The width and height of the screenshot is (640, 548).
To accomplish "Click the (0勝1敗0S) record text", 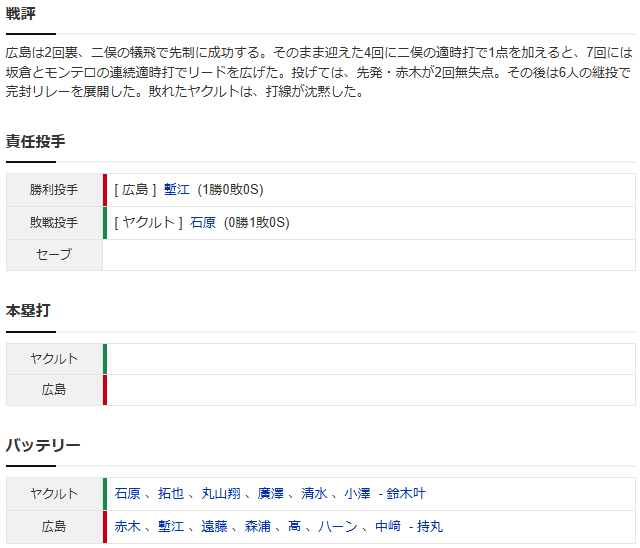I will click(257, 223).
